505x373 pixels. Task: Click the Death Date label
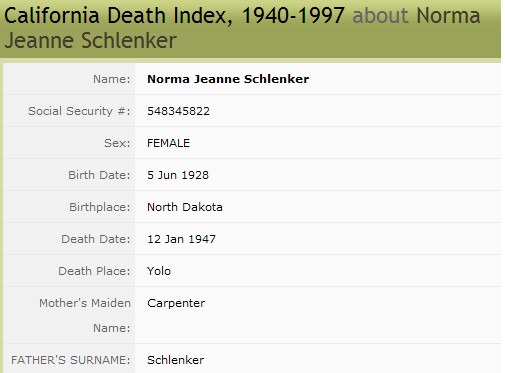coord(96,239)
